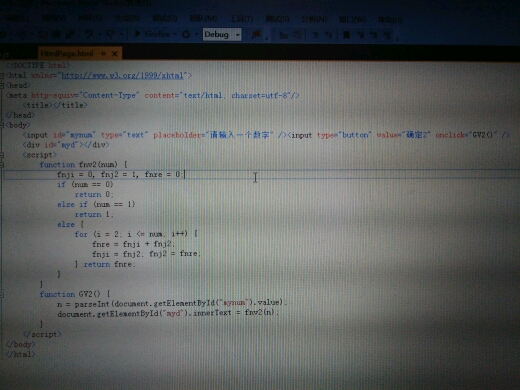Viewport: 520px width, 390px height.
Task: Click the </script> closing tag
Action: pyautogui.click(x=42, y=334)
